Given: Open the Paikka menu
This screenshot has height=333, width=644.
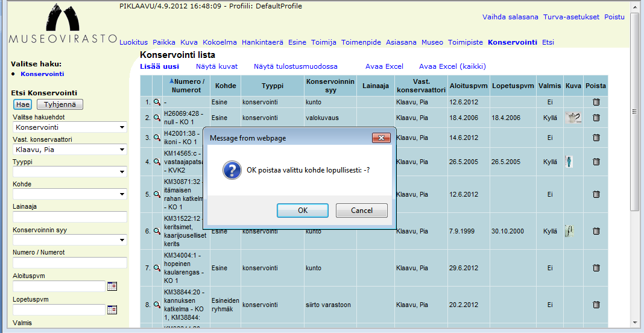Looking at the screenshot, I should pos(164,42).
